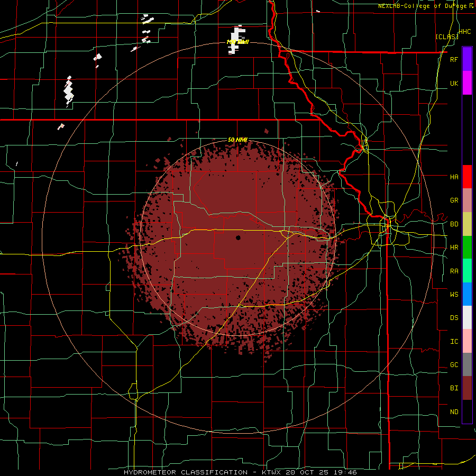Click the IC legend label
The image size is (476, 476).
click(x=454, y=342)
